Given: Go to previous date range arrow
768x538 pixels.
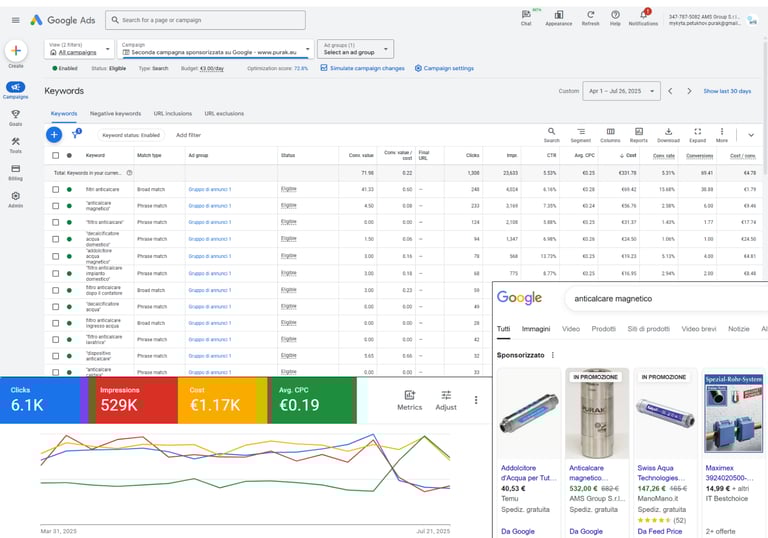Looking at the screenshot, I should tap(670, 91).
